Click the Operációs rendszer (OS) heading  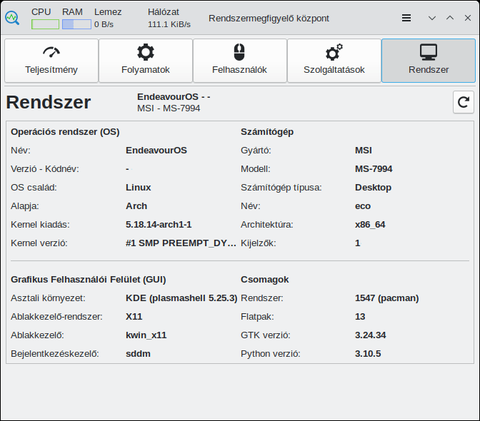[65, 132]
